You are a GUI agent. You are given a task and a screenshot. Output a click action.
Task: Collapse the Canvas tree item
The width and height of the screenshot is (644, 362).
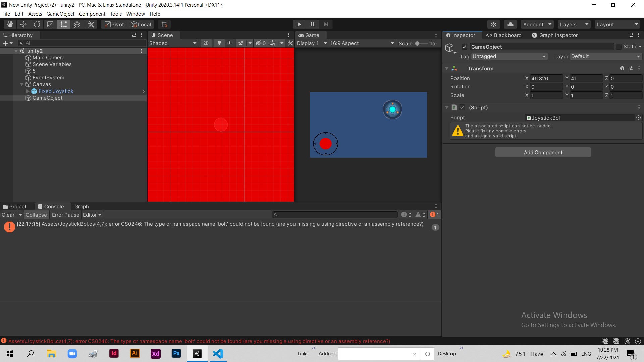click(22, 84)
